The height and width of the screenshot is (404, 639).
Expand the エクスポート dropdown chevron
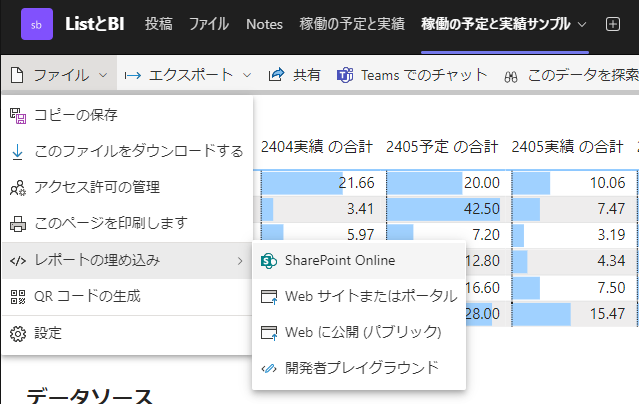pos(247,75)
